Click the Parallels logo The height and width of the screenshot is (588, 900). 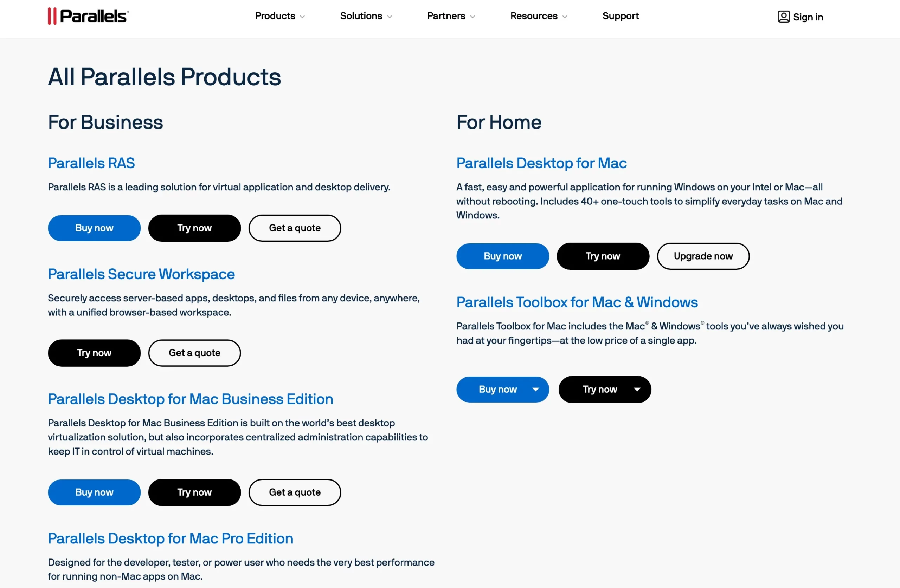coord(88,16)
